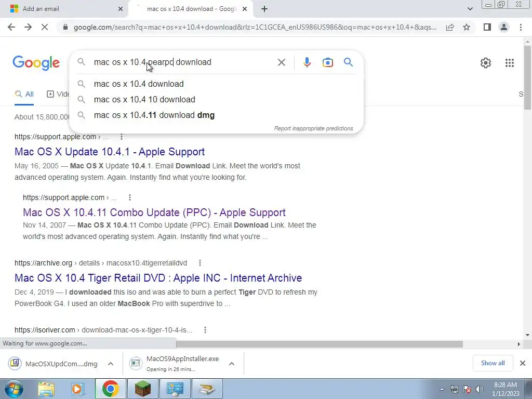
Task: Open the Chrome profile avatar
Action: coord(504,27)
